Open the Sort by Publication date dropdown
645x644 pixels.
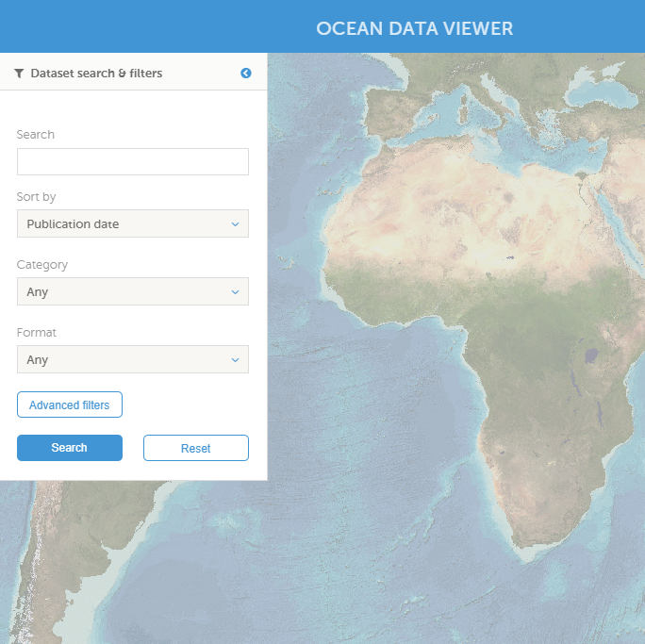coord(133,223)
